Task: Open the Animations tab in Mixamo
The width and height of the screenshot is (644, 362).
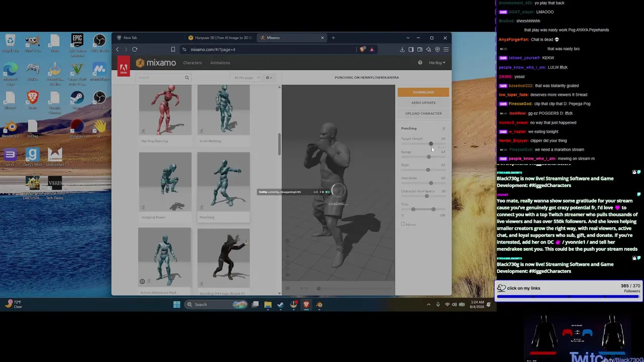Action: click(220, 63)
